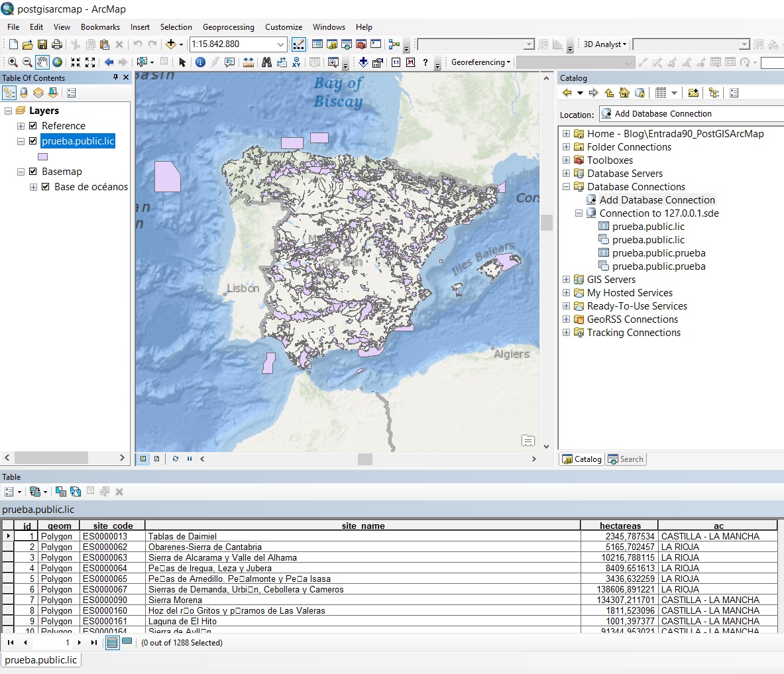Click the Find binoculars icon
The height and width of the screenshot is (674, 784).
point(266,62)
